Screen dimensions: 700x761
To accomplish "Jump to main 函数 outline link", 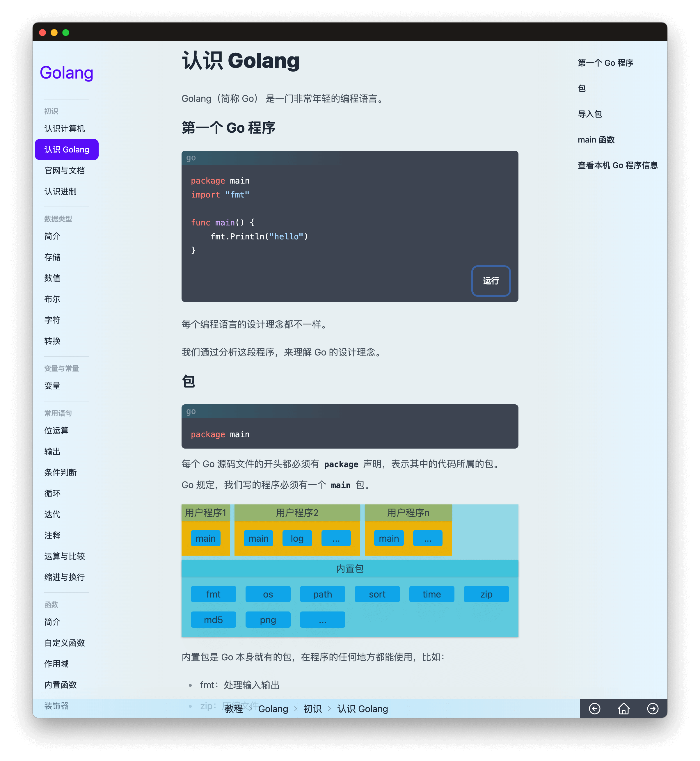I will pos(596,140).
